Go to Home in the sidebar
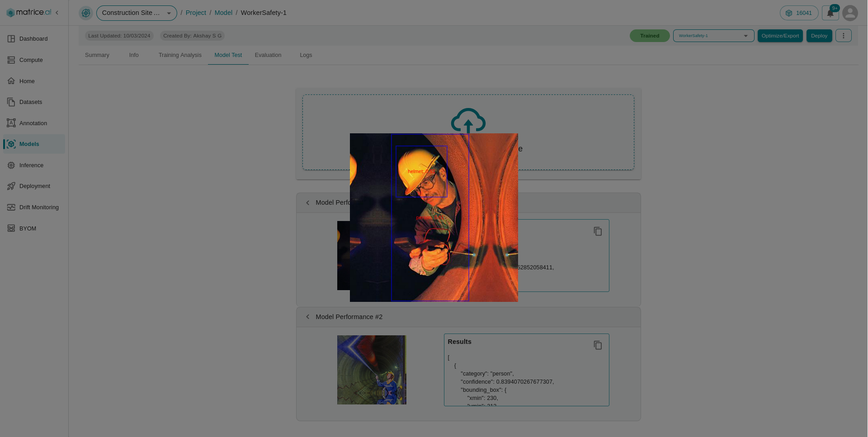The height and width of the screenshot is (437, 868). [34, 81]
